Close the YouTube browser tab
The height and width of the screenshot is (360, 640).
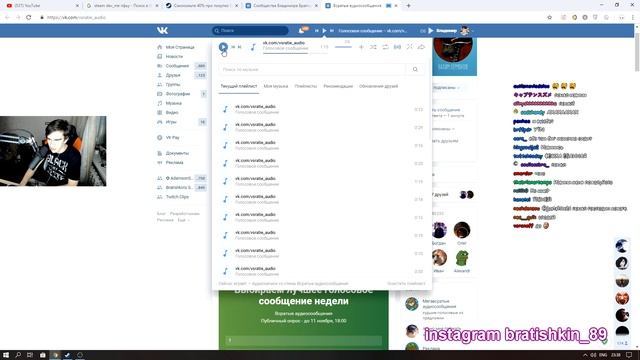pyautogui.click(x=78, y=6)
